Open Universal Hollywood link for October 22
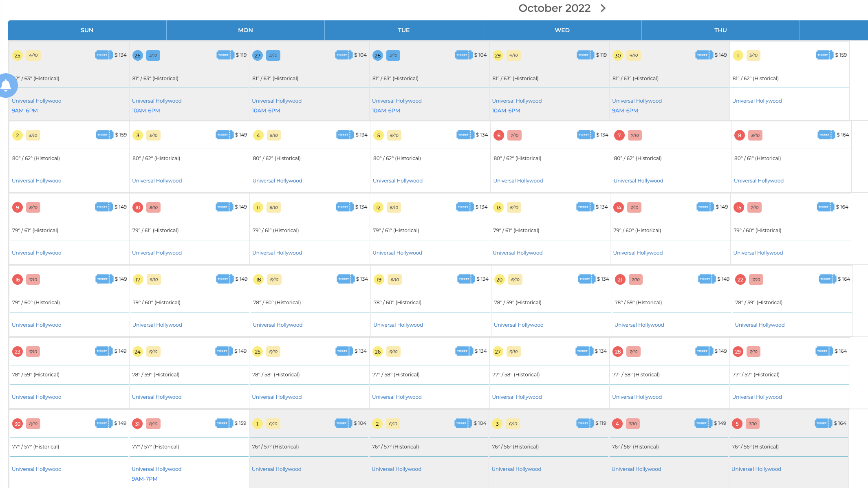The height and width of the screenshot is (488, 868). (760, 325)
